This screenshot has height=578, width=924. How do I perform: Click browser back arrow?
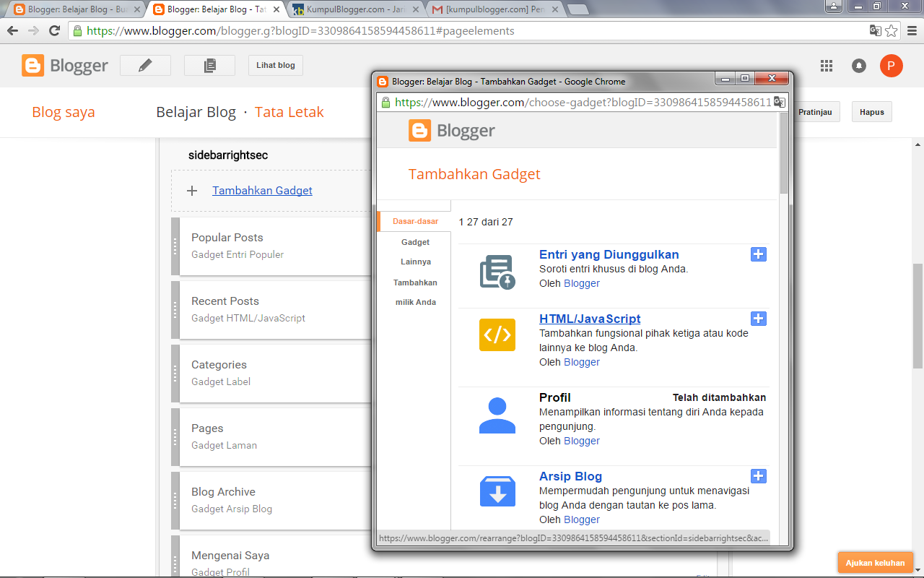12,31
